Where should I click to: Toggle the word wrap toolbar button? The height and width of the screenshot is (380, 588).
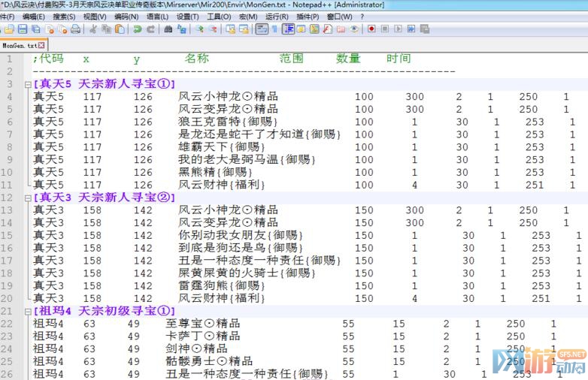tap(262, 29)
